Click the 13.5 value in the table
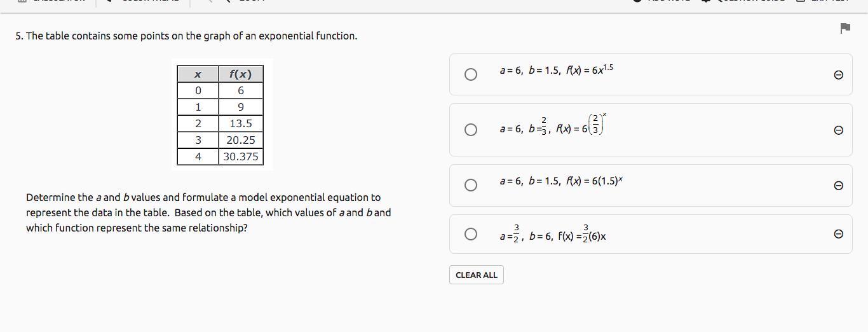 coord(241,123)
